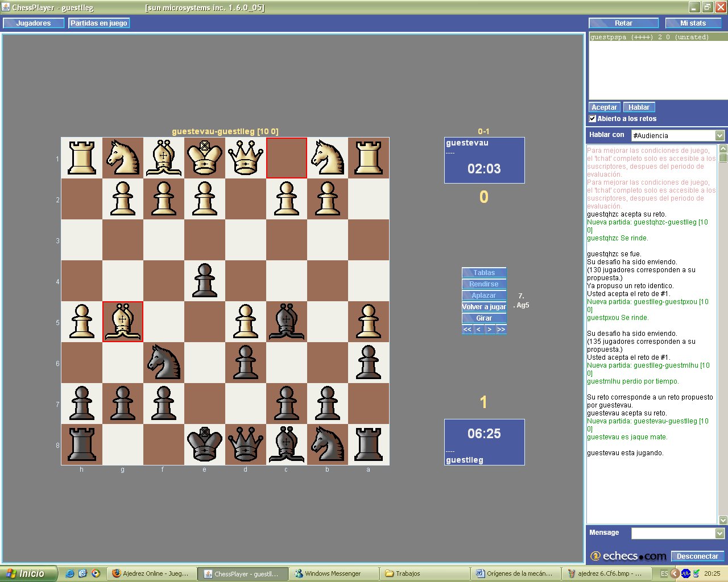Click the Mensage input field
Image resolution: width=728 pixels, height=582 pixels.
point(673,533)
